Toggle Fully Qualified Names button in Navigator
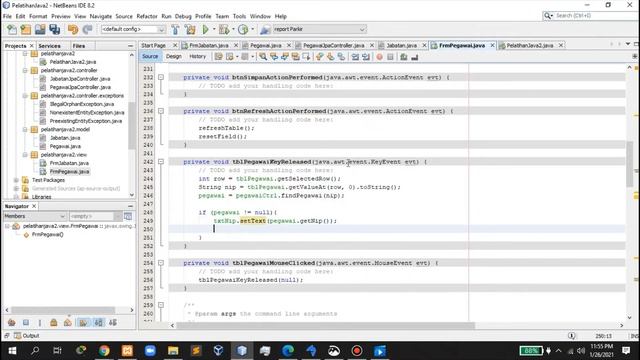Image resolution: width=640 pixels, height=360 pixels. tap(83, 322)
